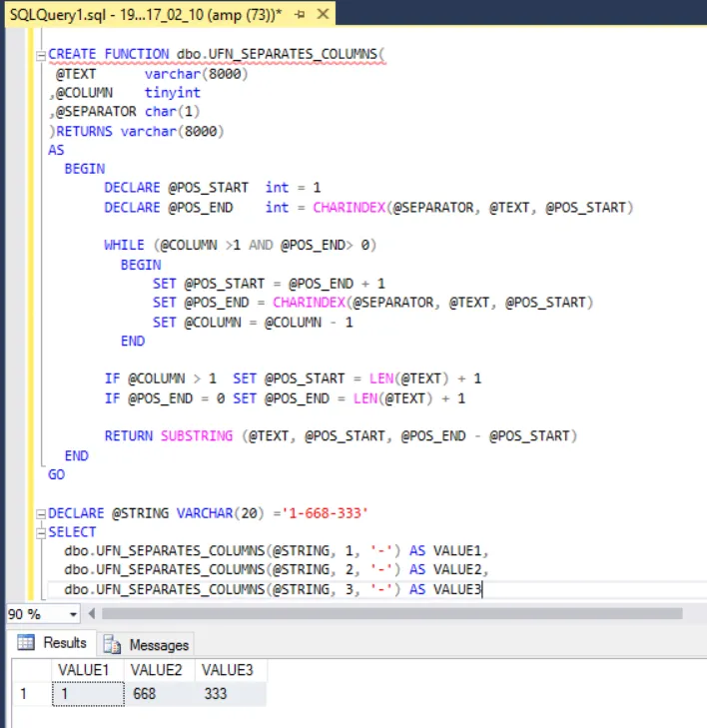Select result cell containing 333
Image resolution: width=707 pixels, height=728 pixels.
pyautogui.click(x=231, y=694)
